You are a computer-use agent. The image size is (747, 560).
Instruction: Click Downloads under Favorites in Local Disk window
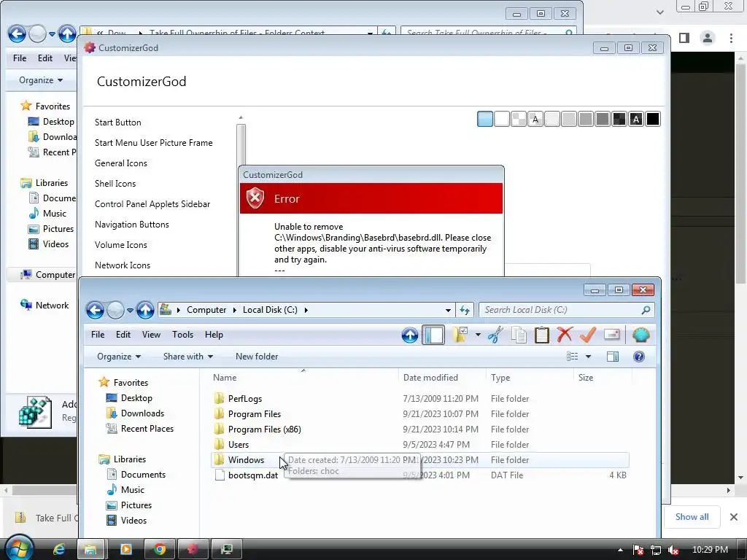pos(142,413)
